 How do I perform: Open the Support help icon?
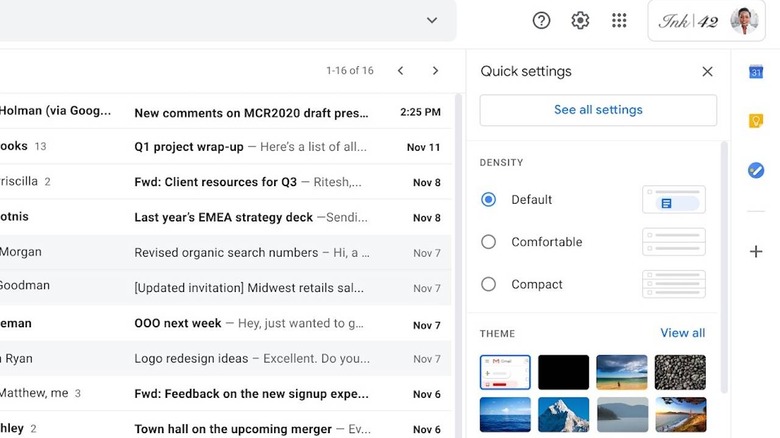pos(541,21)
